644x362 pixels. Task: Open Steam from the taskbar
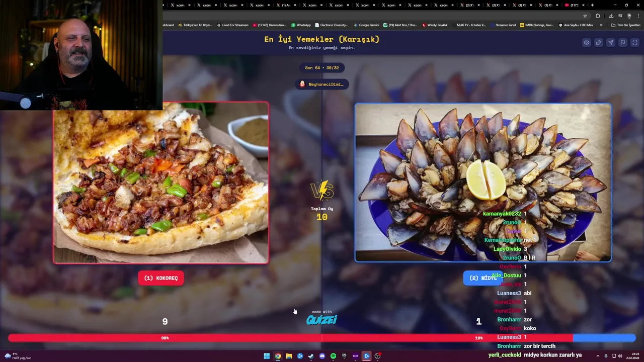click(x=311, y=356)
